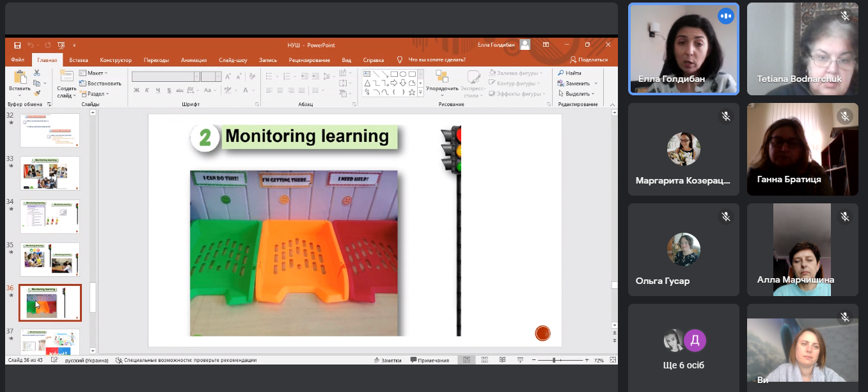Click the Save icon in quick access toolbar
Image resolution: width=868 pixels, height=392 pixels.
point(17,45)
